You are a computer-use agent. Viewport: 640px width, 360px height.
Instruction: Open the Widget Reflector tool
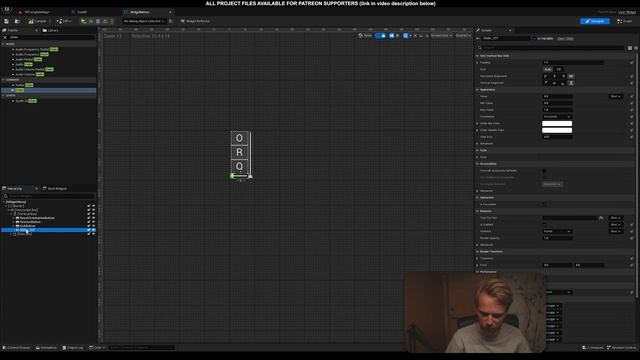coord(195,21)
